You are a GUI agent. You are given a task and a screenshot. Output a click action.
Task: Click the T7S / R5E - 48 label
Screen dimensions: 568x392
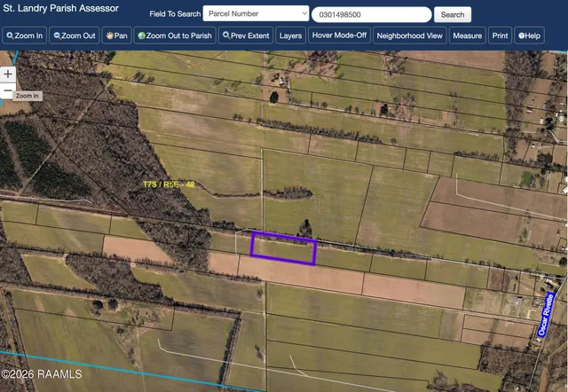169,184
